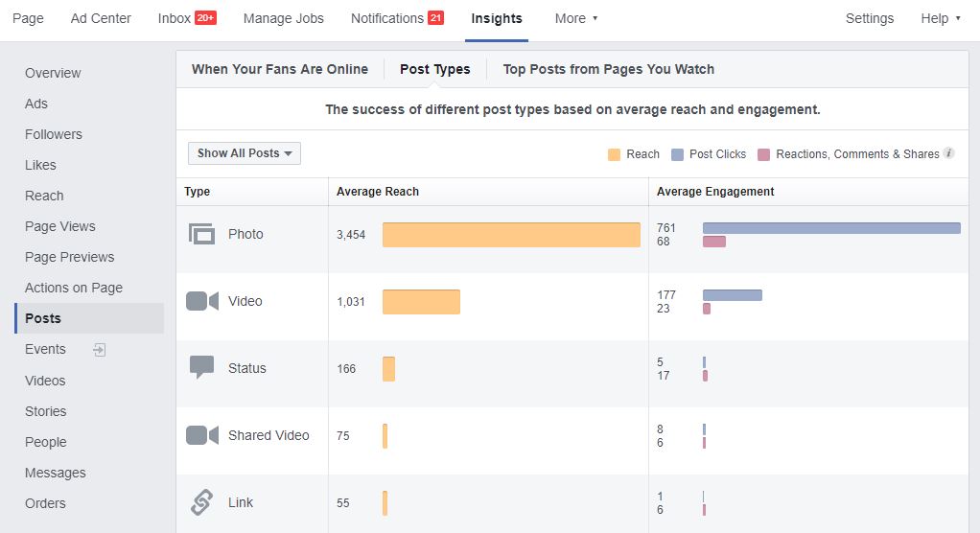Image resolution: width=980 pixels, height=533 pixels.
Task: Click the Reach legend label
Action: click(643, 154)
